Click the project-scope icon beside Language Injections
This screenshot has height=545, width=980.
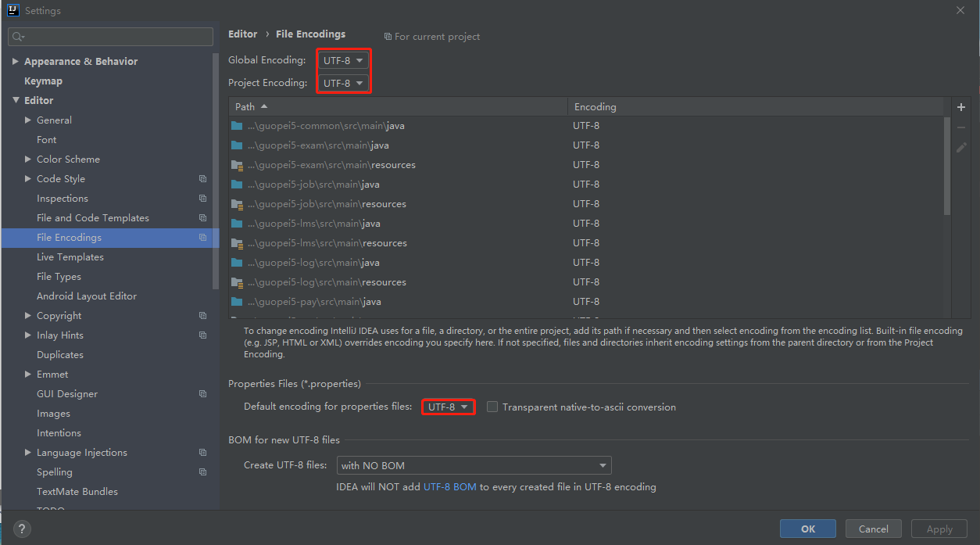(202, 453)
